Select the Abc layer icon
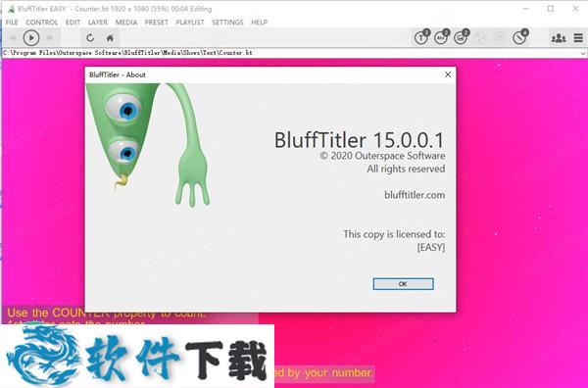The width and height of the screenshot is (588, 388). click(x=441, y=37)
